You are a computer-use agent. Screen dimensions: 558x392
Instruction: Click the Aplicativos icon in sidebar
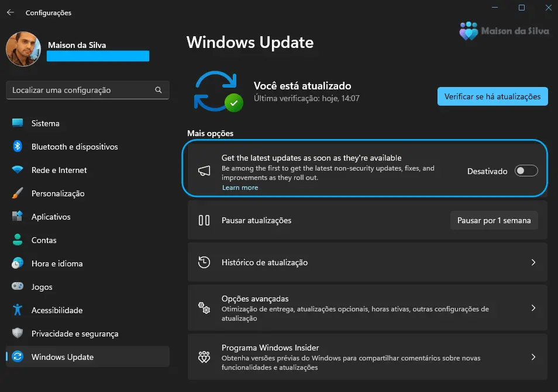(18, 217)
